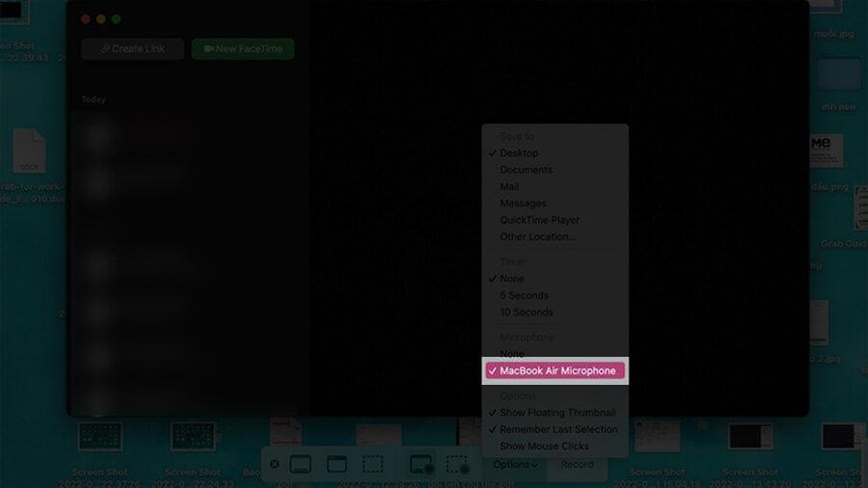Viewport: 868px width, 488px height.
Task: Click the docx file icon on desktop
Action: click(x=29, y=151)
